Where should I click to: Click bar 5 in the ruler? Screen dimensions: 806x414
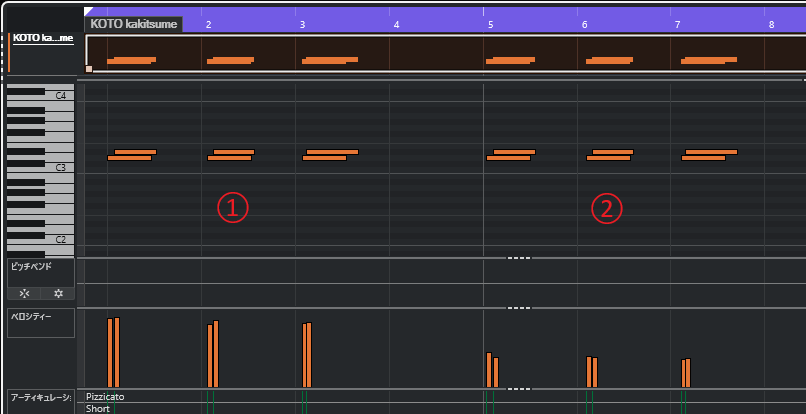[x=490, y=24]
